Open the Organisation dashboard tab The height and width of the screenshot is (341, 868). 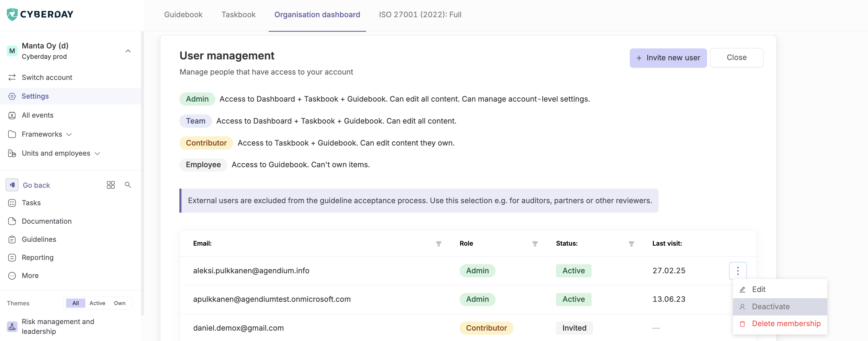click(317, 15)
